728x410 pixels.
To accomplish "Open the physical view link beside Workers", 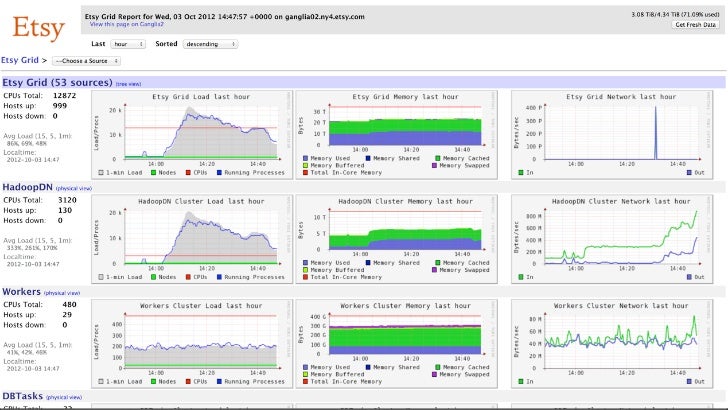I will tap(62, 293).
